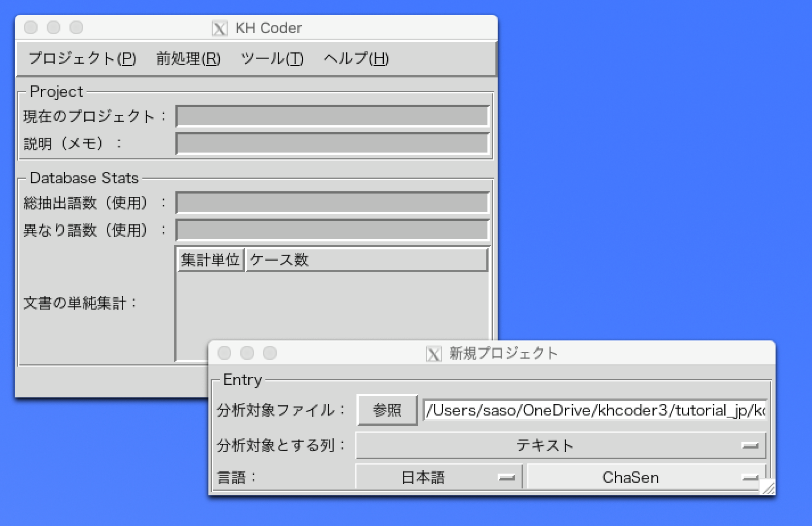
Task: Click the 異なり語数(使用) field
Action: 333,230
